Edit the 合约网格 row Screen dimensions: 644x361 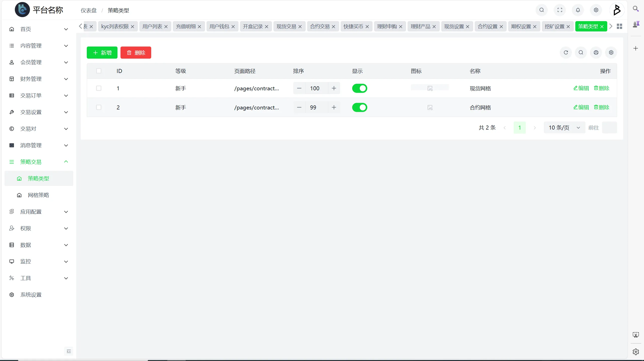581,107
